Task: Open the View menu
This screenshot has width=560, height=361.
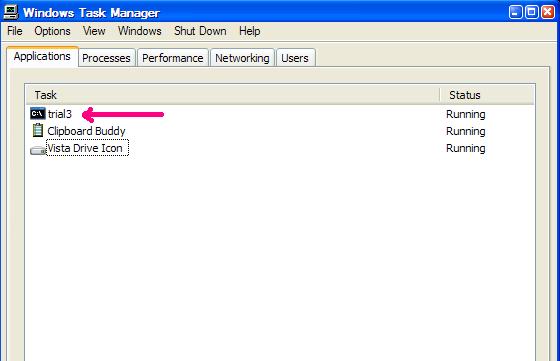Action: pos(94,31)
